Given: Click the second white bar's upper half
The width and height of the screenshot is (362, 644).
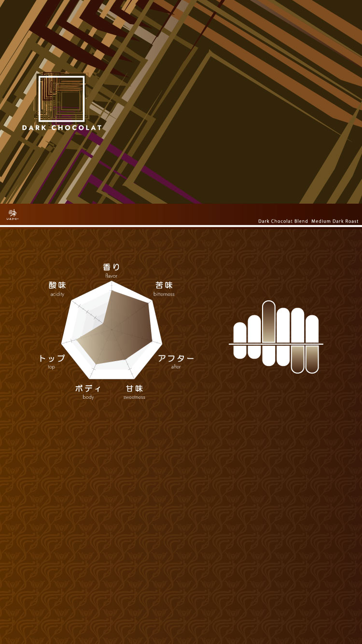Looking at the screenshot, I should click(x=254, y=329).
